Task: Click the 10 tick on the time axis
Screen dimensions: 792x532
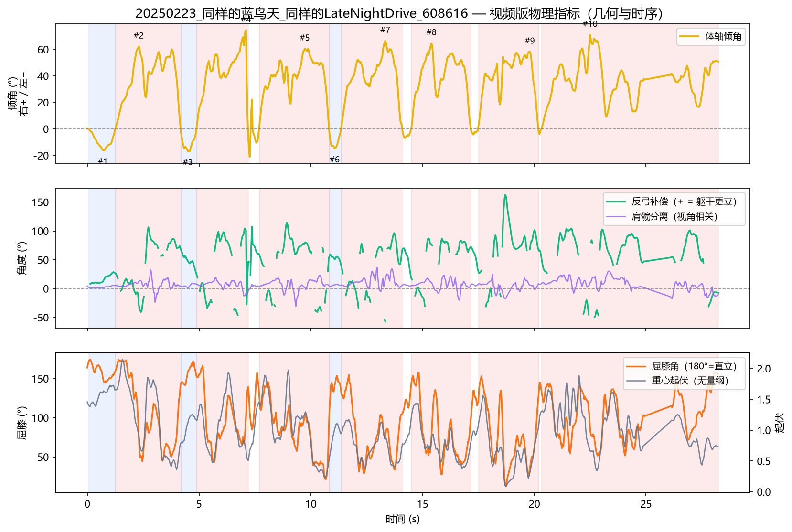Action: [311, 504]
